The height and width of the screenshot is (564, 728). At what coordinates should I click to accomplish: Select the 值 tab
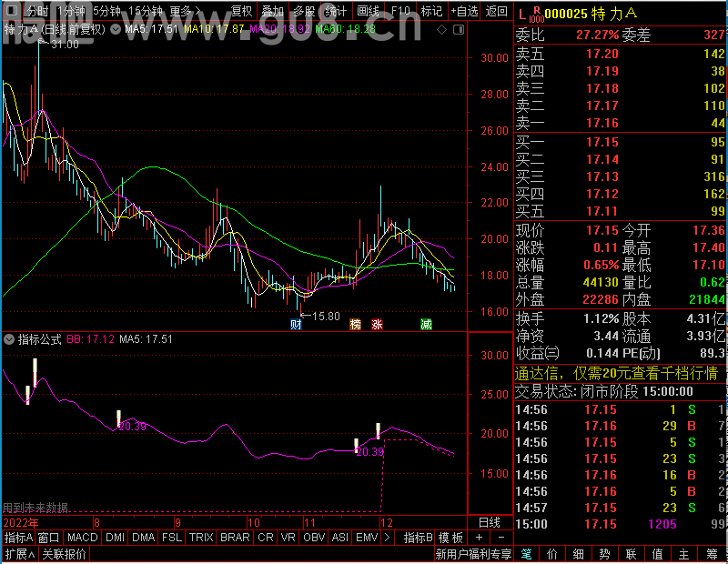657,554
